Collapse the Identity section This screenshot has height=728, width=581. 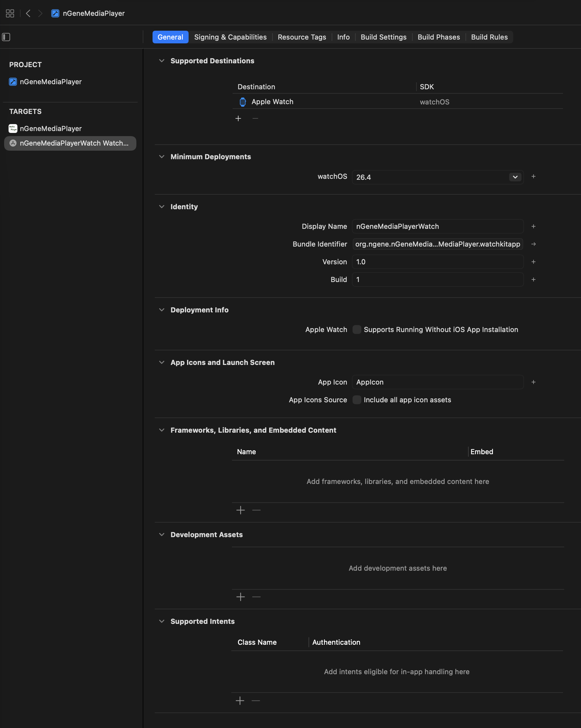(162, 207)
